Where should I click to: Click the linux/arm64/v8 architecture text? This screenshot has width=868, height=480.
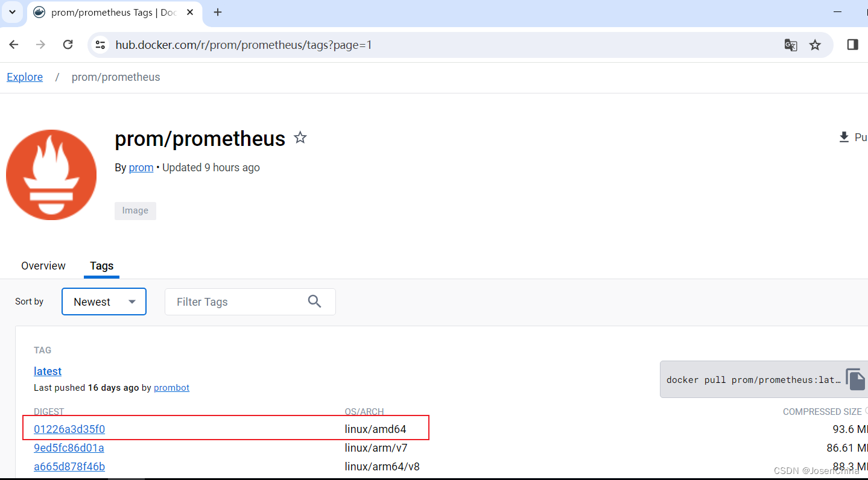[x=382, y=467]
